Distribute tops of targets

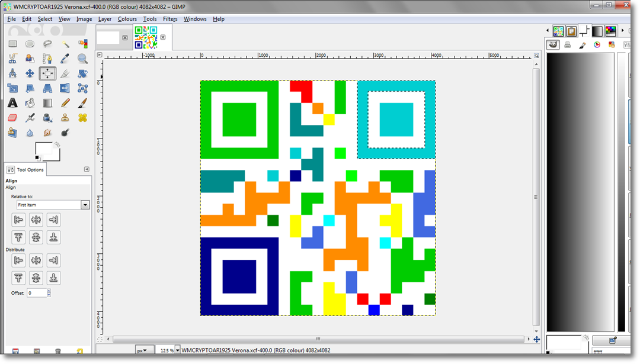[x=18, y=278]
